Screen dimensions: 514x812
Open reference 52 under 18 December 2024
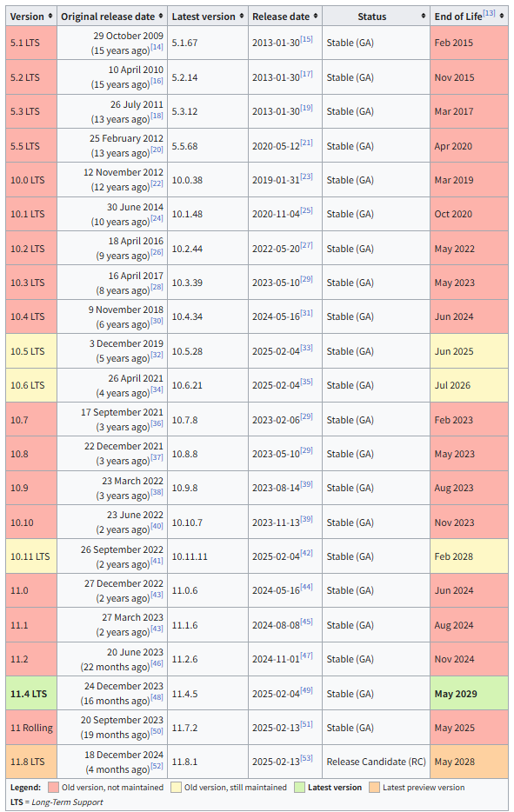[x=157, y=766]
